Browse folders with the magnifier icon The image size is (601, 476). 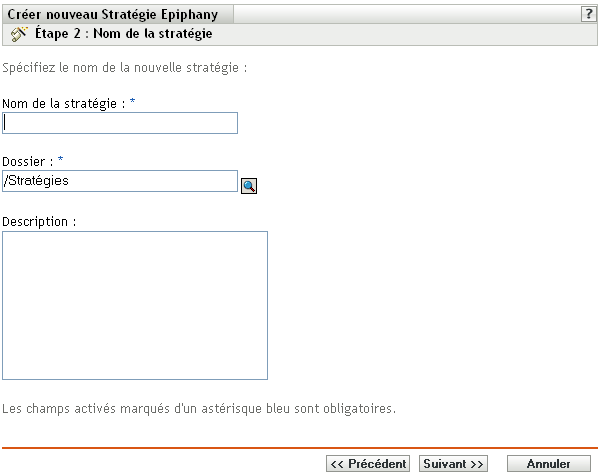tap(249, 184)
